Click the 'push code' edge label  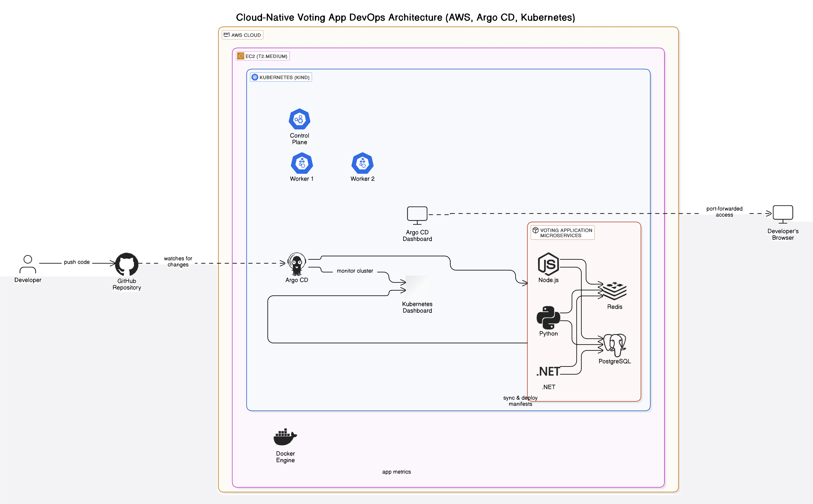tap(77, 262)
